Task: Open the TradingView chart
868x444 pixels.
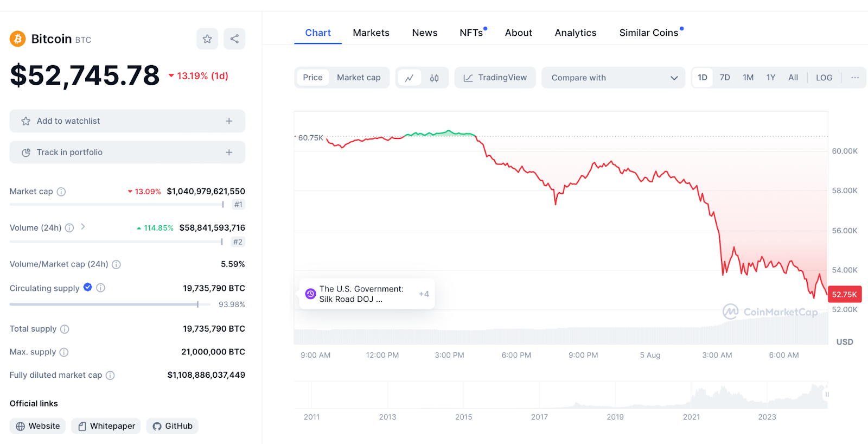Action: pyautogui.click(x=495, y=78)
